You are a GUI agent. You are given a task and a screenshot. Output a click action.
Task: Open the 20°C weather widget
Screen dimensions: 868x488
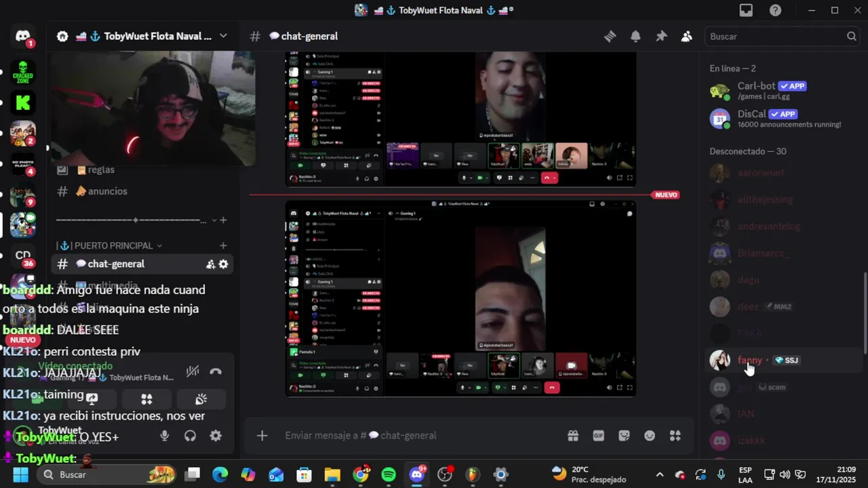[x=589, y=474]
